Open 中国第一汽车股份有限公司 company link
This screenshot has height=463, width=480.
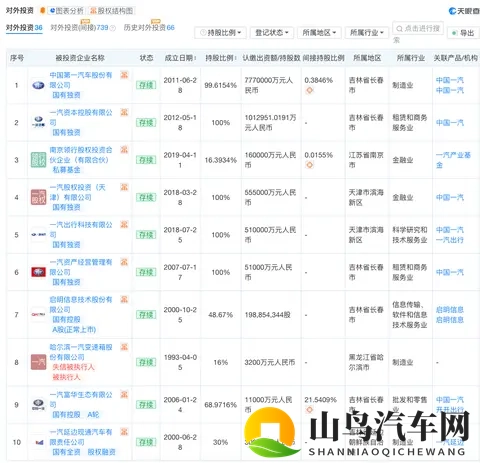[x=81, y=80]
